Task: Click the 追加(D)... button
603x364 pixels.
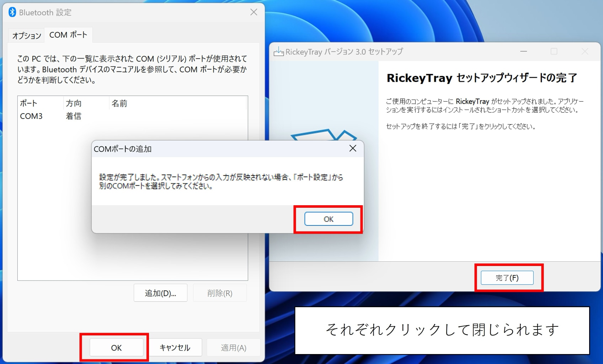Action: [160, 293]
